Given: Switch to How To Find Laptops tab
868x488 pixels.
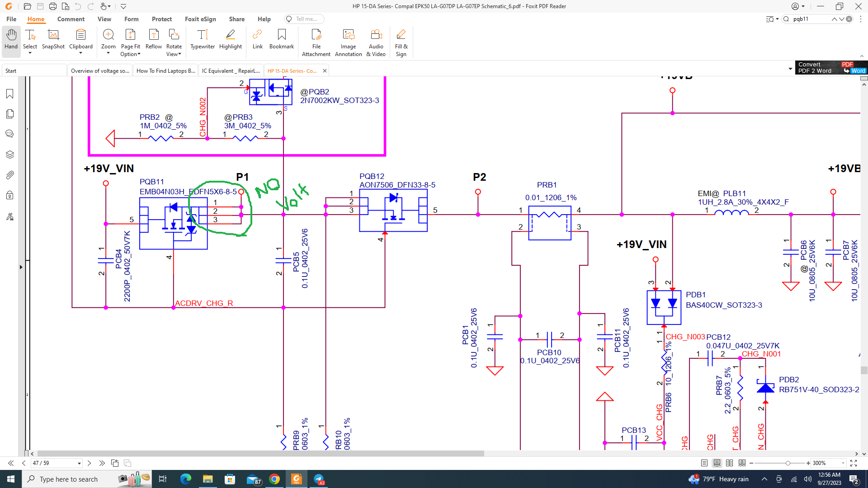Looking at the screenshot, I should 165,71.
